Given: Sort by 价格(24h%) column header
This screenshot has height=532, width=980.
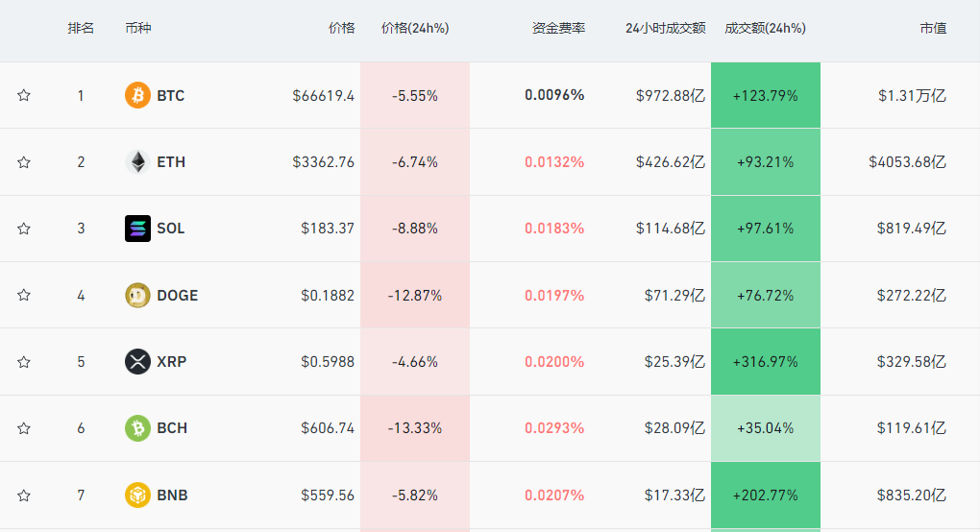Looking at the screenshot, I should tap(415, 28).
